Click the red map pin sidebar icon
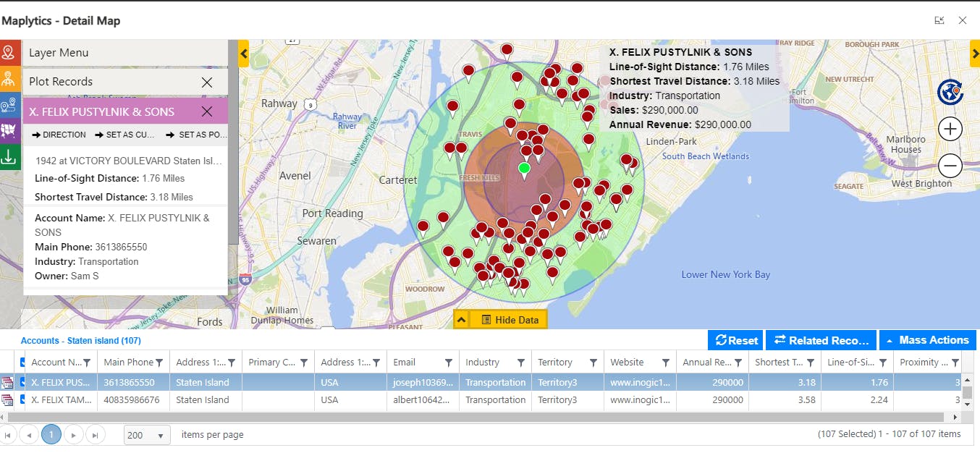The height and width of the screenshot is (453, 980). pyautogui.click(x=9, y=52)
